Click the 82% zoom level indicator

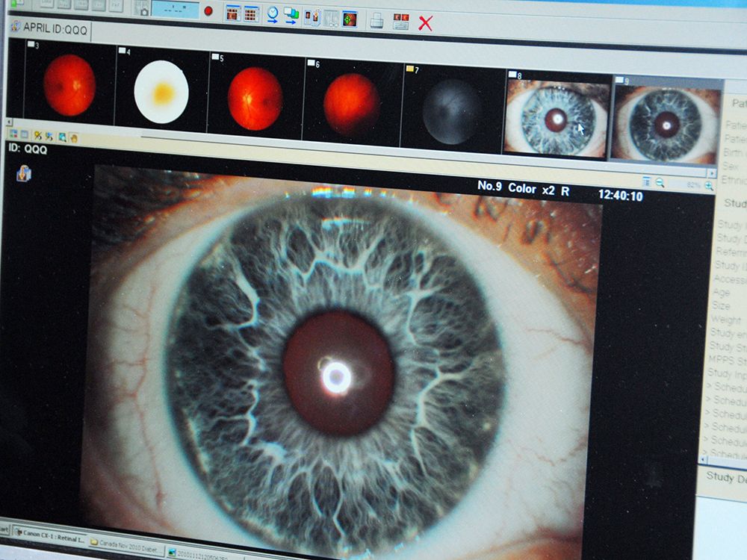pyautogui.click(x=693, y=184)
